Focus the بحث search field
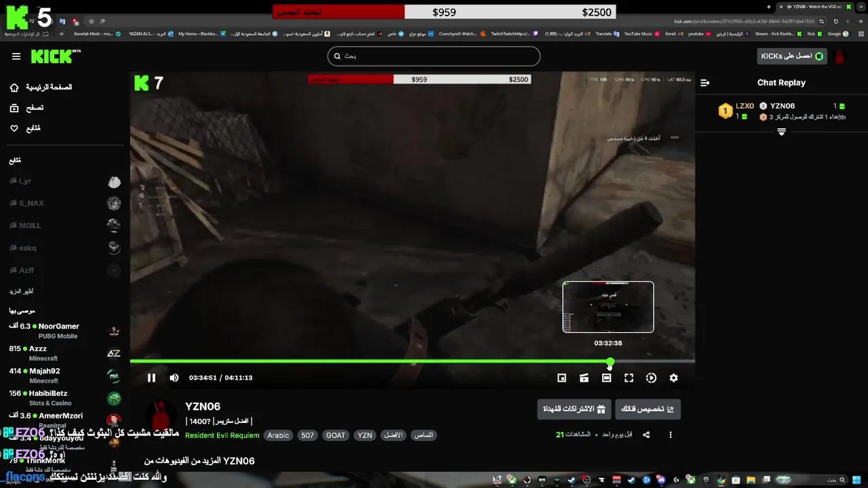Image resolution: width=868 pixels, height=488 pixels. [434, 56]
